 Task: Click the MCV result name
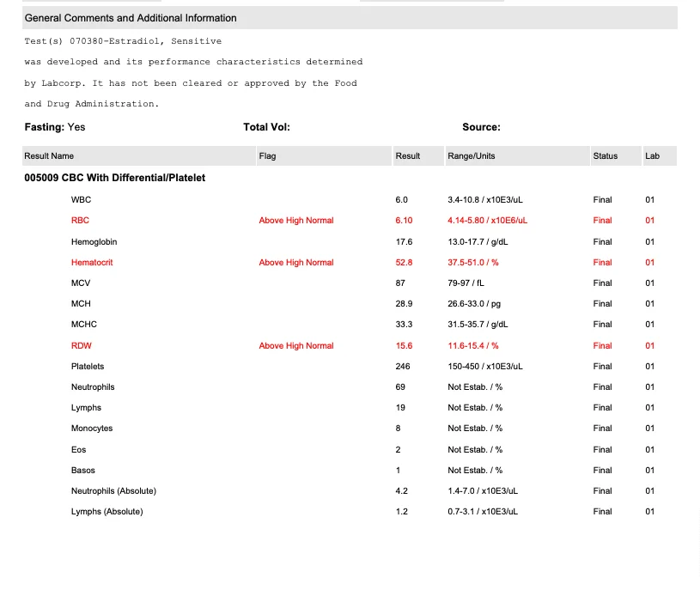pyautogui.click(x=81, y=283)
